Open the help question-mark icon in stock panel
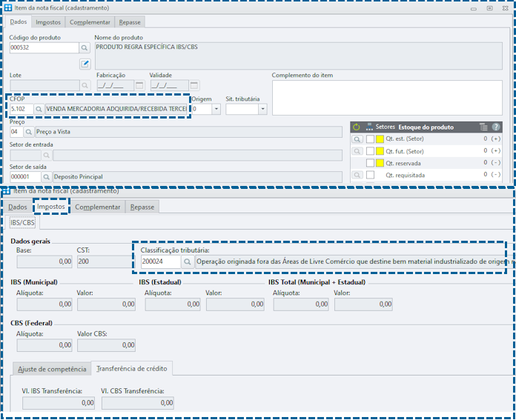The width and height of the screenshot is (516, 420). coord(496,127)
